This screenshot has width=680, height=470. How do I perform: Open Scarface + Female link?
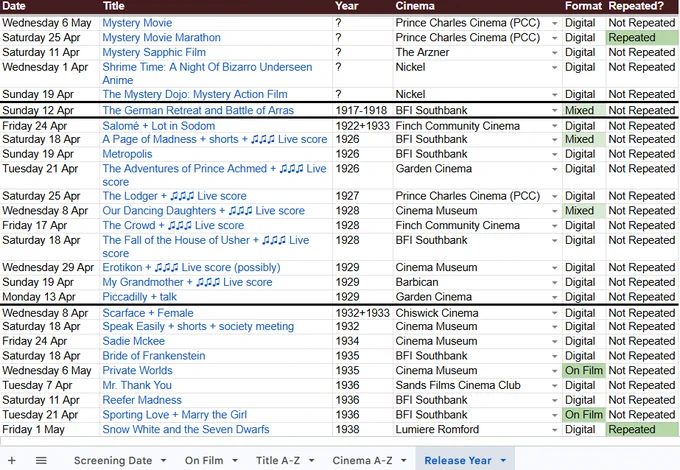point(147,313)
